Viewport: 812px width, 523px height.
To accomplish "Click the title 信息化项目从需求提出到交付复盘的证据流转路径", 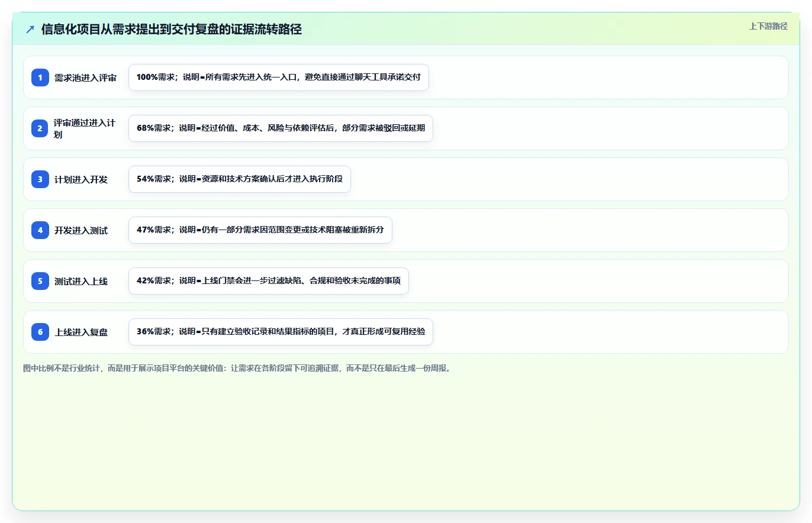I will coord(172,29).
